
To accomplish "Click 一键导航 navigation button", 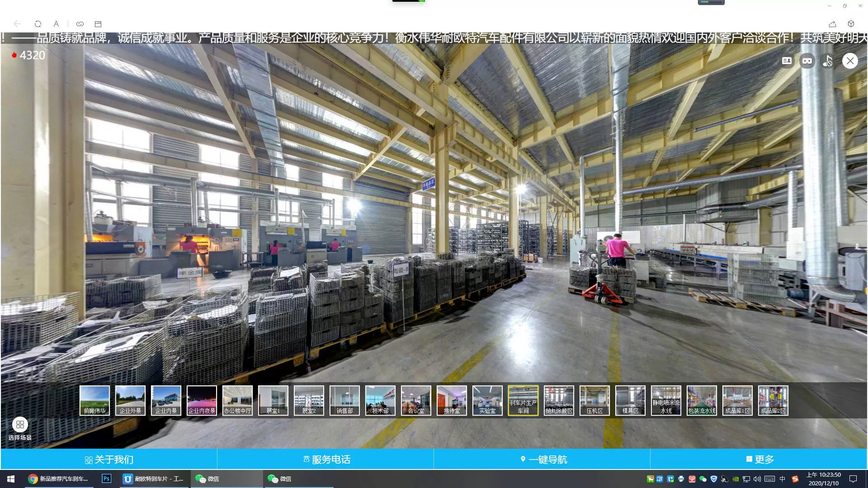I will (x=542, y=460).
